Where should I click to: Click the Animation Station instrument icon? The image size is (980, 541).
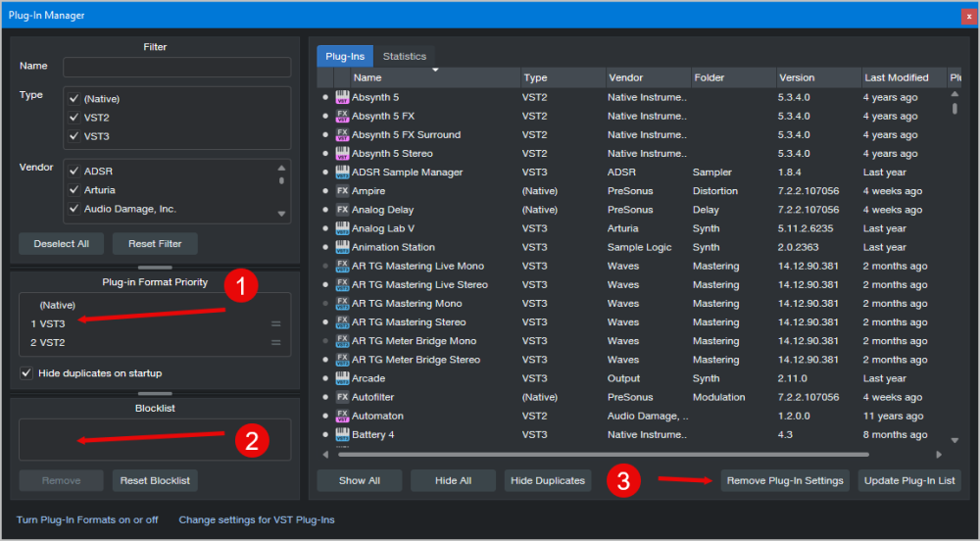point(342,247)
